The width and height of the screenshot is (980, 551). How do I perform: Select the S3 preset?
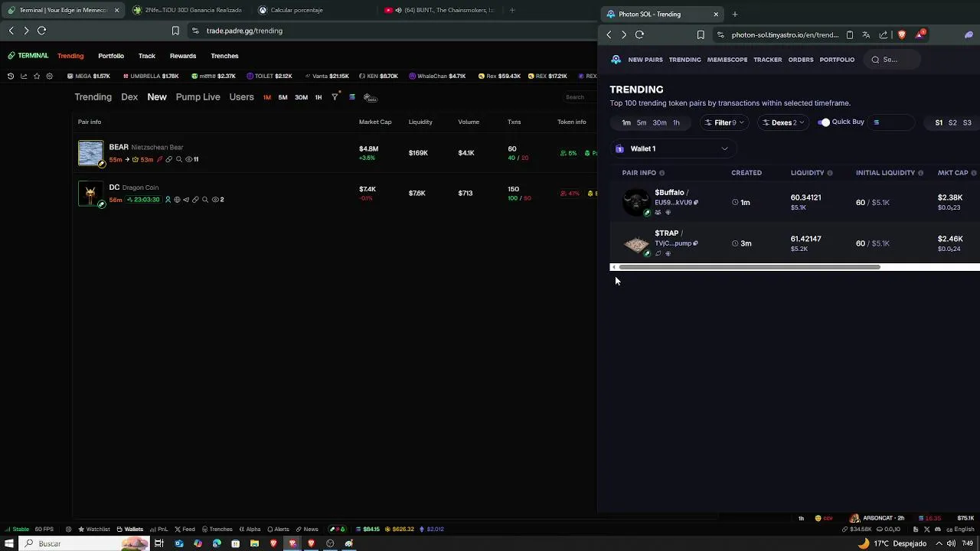(x=967, y=122)
